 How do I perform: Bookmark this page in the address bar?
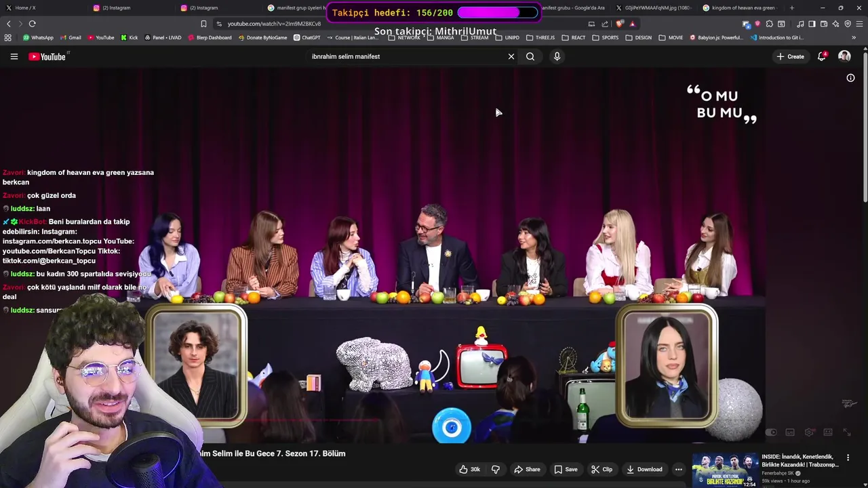pos(203,24)
